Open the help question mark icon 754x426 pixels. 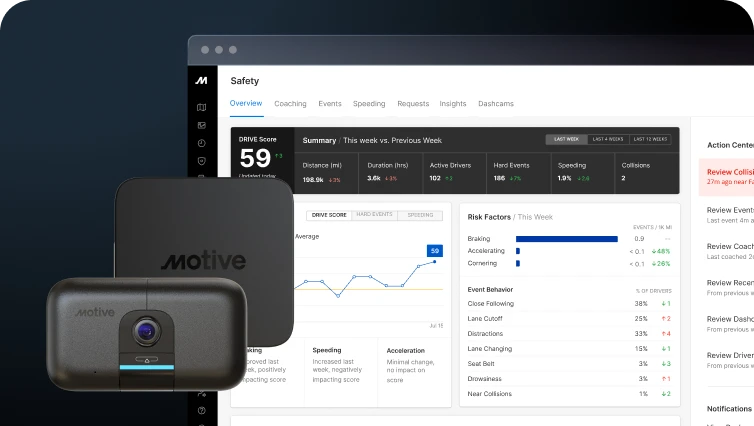[202, 410]
